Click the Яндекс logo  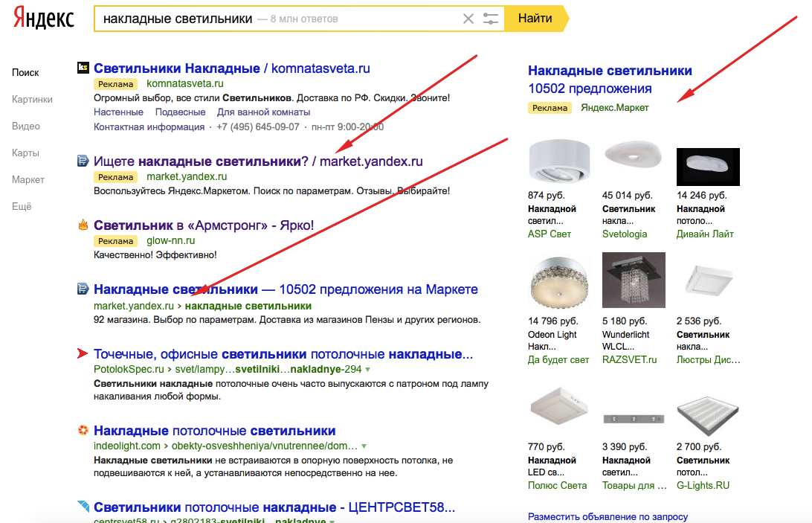point(43,18)
